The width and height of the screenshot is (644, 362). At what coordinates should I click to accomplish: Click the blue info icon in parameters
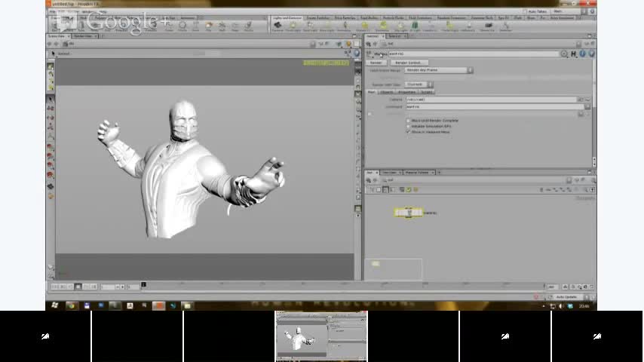(x=582, y=54)
